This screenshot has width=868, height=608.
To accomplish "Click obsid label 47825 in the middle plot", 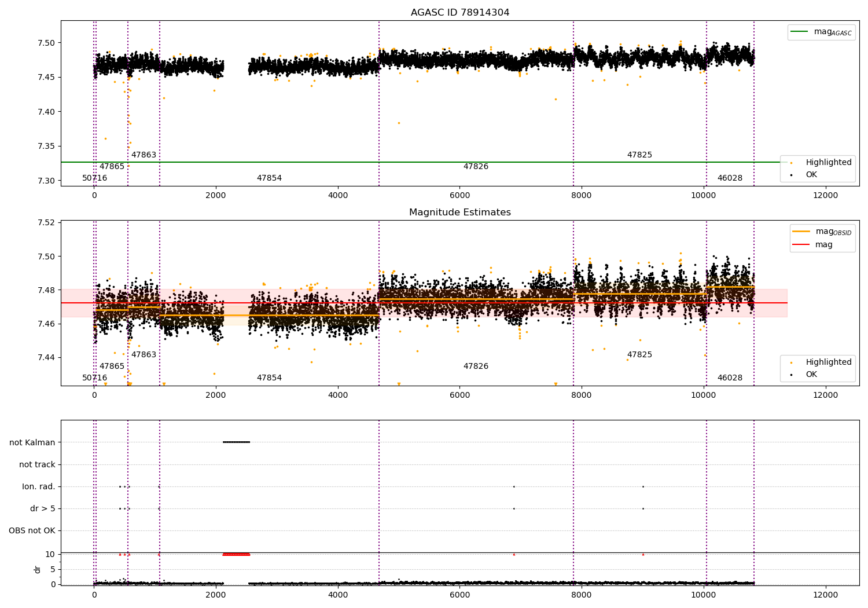I will (639, 355).
